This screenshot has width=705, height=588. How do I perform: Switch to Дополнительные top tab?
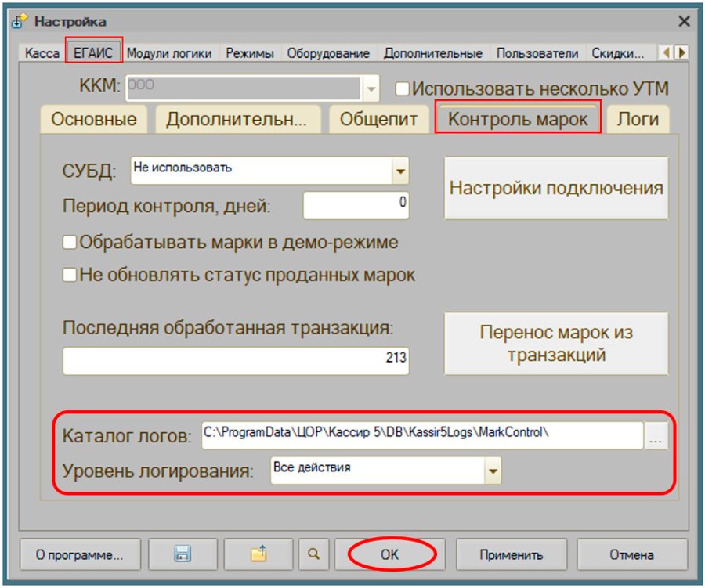click(x=432, y=53)
